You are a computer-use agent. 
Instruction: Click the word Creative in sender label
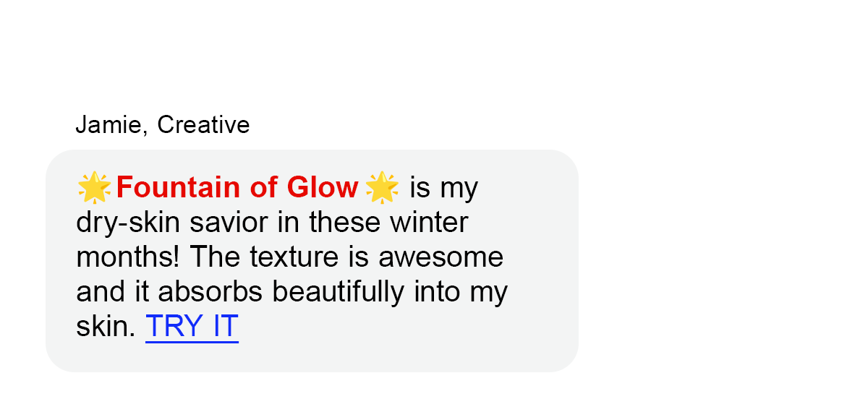pyautogui.click(x=203, y=125)
